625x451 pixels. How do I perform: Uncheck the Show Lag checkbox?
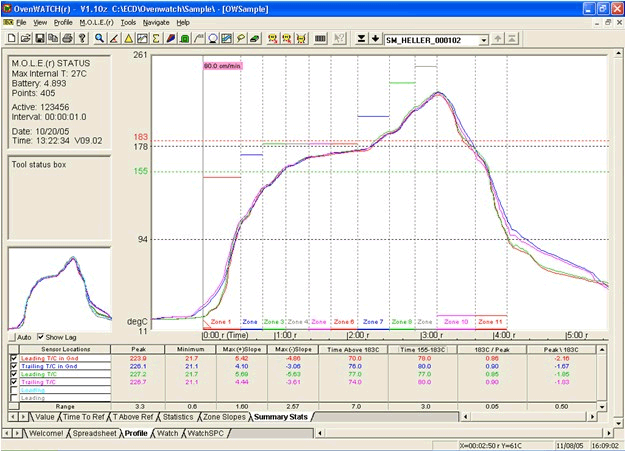pos(40,337)
